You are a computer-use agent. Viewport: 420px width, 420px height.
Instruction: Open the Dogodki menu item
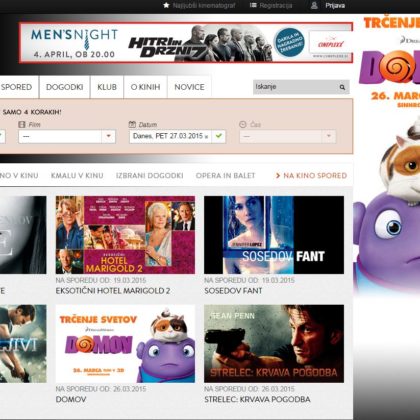pyautogui.click(x=65, y=87)
